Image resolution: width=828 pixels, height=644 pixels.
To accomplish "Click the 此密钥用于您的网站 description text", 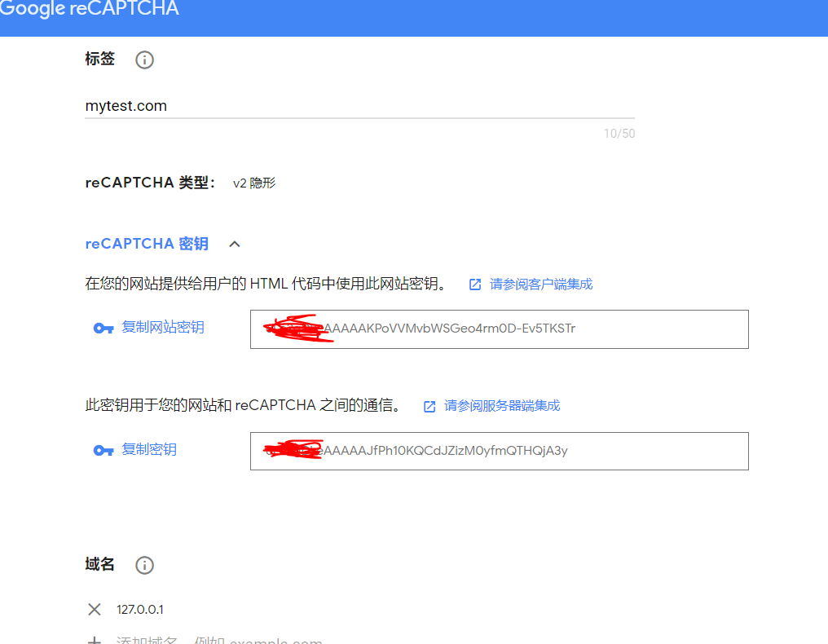I will click(243, 406).
